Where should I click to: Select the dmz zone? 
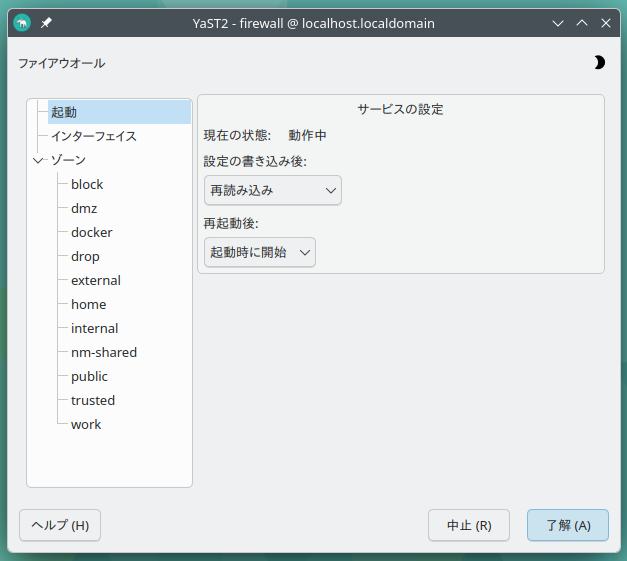click(84, 208)
